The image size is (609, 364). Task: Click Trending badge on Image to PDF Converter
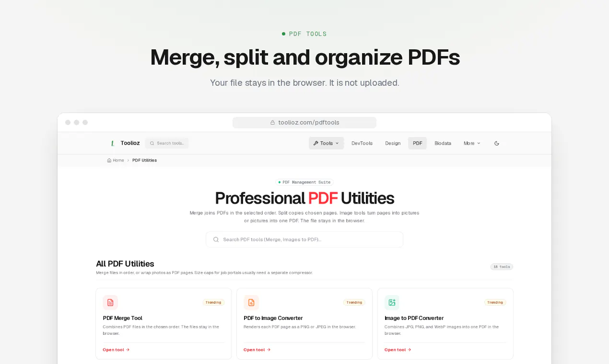pos(495,302)
